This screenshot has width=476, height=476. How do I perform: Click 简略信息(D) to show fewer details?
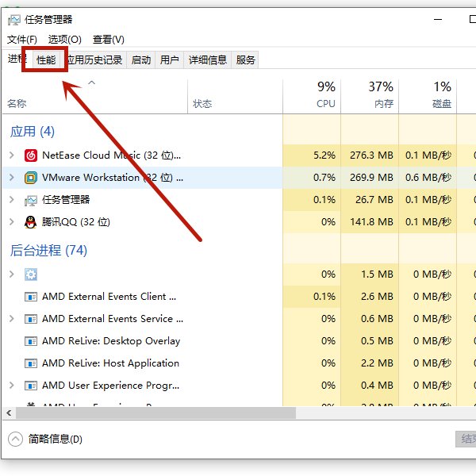pyautogui.click(x=56, y=439)
